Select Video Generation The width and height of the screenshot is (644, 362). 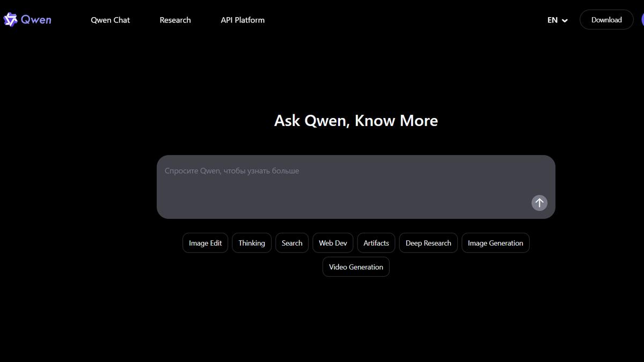coord(356,267)
